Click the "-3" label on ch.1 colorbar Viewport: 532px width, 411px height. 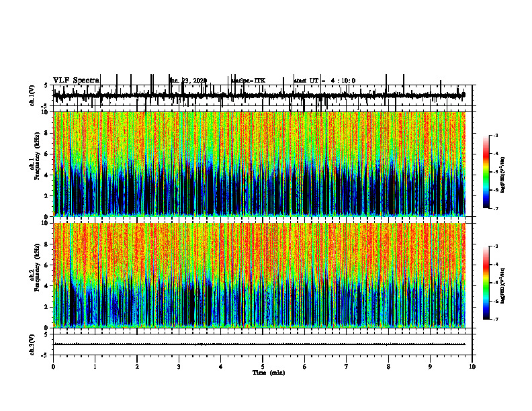496,135
